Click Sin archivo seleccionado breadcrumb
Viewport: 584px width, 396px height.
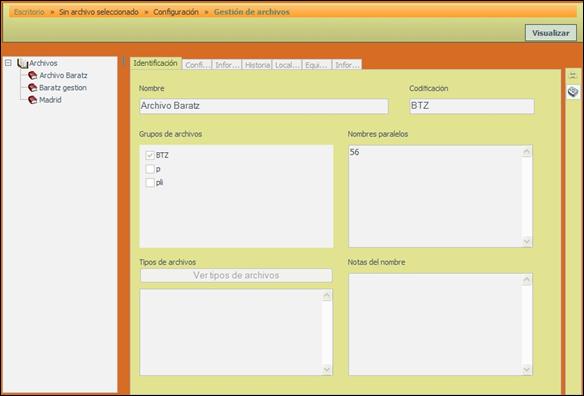[x=99, y=12]
